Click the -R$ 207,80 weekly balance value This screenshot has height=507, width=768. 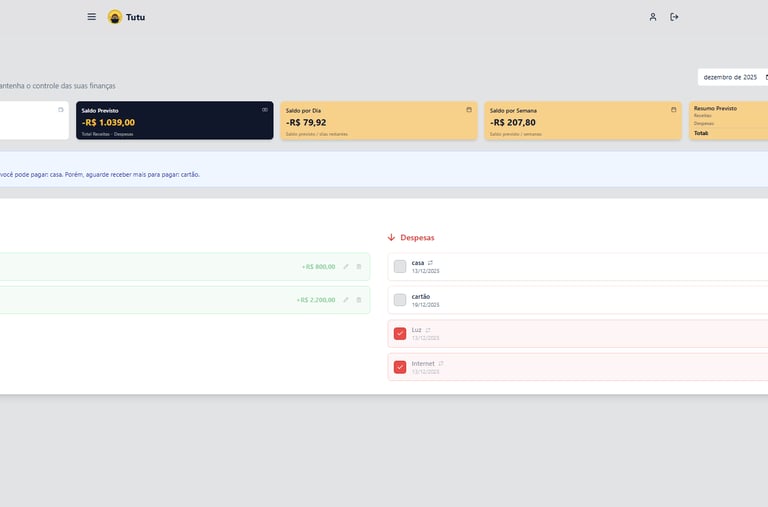pos(513,122)
